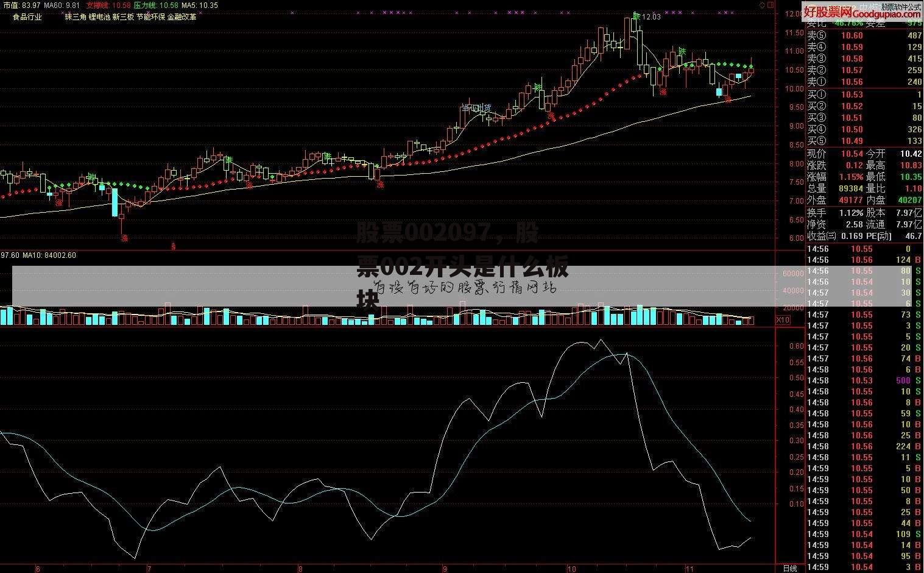This screenshot has width=924, height=573.
Task: Click month 11 on the time axis
Action: pyautogui.click(x=690, y=569)
